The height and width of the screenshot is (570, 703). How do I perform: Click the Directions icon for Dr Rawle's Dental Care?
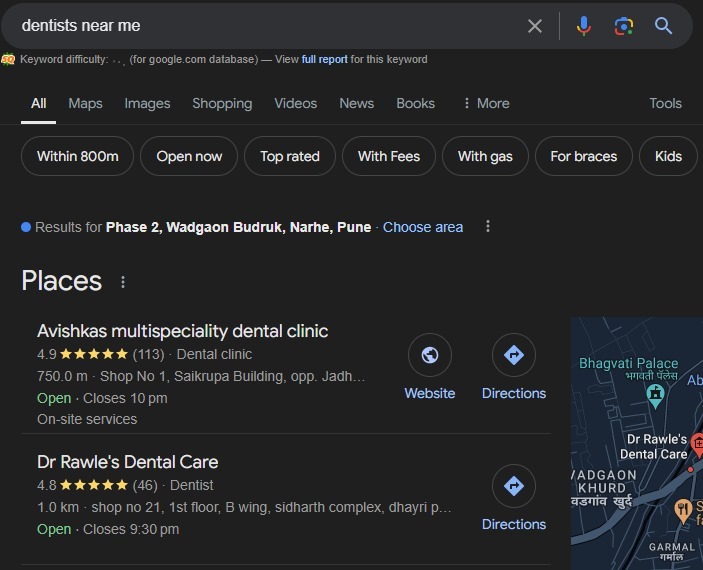click(x=514, y=486)
